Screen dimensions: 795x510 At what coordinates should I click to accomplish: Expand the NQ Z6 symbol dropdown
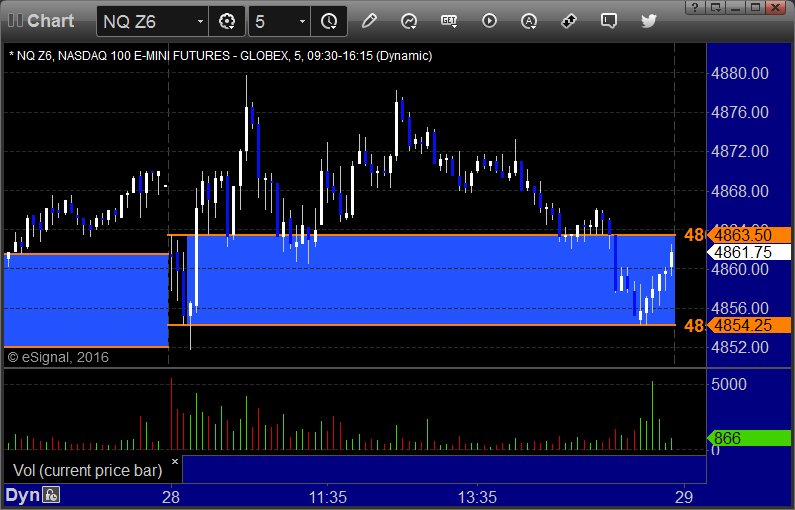click(200, 21)
